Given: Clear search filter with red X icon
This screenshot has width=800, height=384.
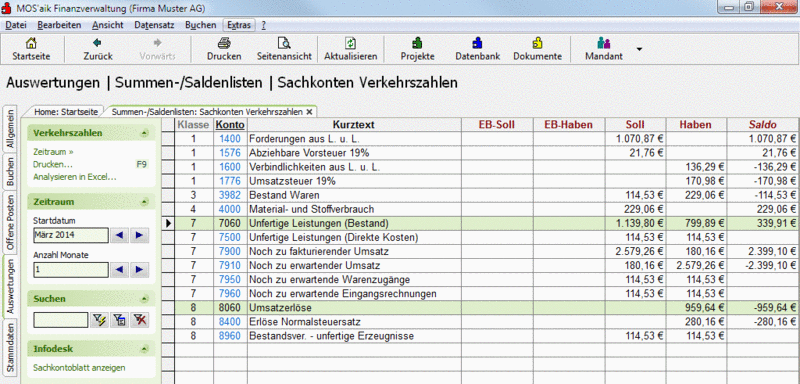Looking at the screenshot, I should click(x=139, y=320).
